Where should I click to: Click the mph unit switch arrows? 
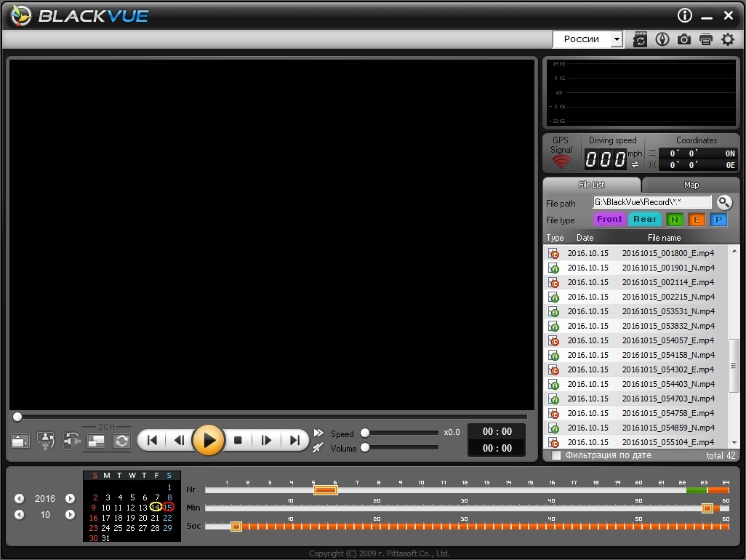635,164
